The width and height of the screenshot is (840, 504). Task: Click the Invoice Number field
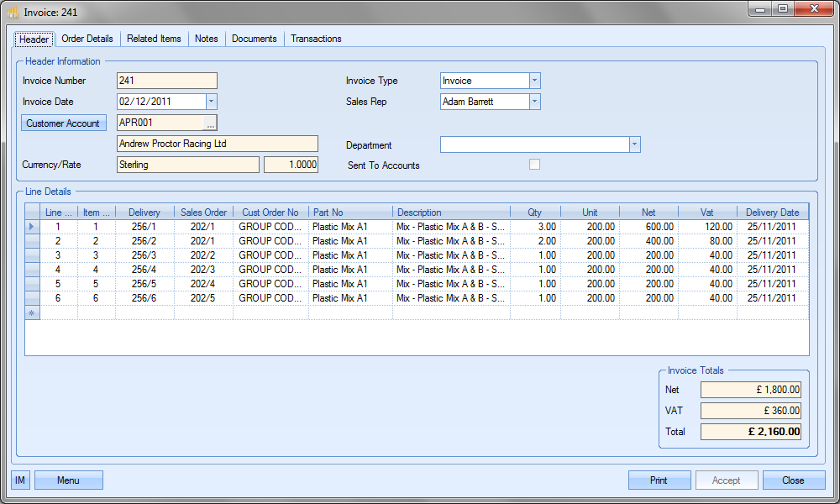(x=166, y=81)
